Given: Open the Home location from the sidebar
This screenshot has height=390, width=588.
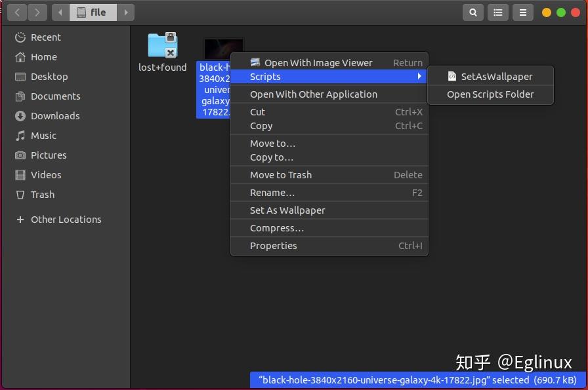Looking at the screenshot, I should pyautogui.click(x=20, y=57).
